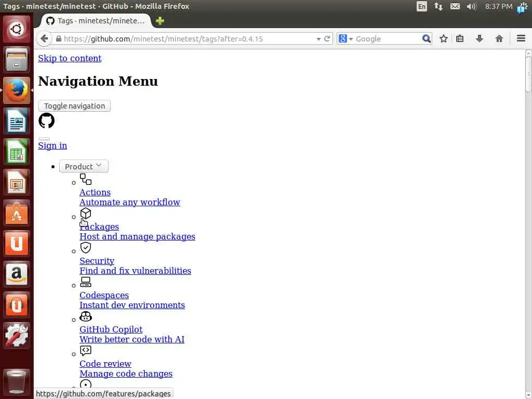532x399 pixels.
Task: Open the Files manager in the launcher
Action: [16, 59]
